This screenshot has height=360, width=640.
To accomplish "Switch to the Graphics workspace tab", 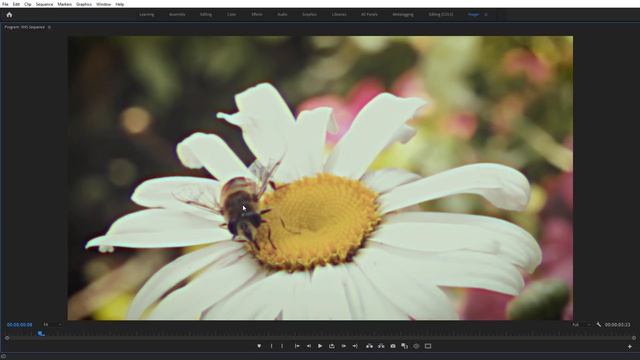I will [309, 15].
